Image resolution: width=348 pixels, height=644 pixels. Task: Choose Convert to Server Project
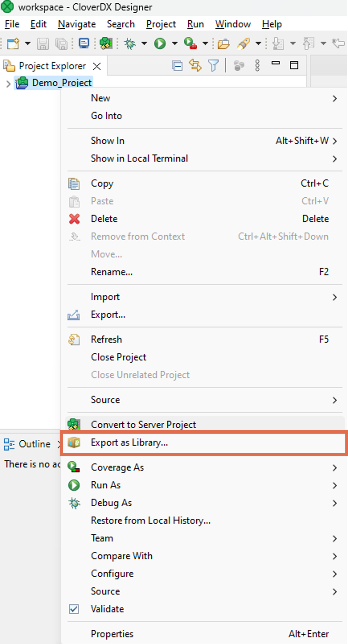pyautogui.click(x=143, y=424)
